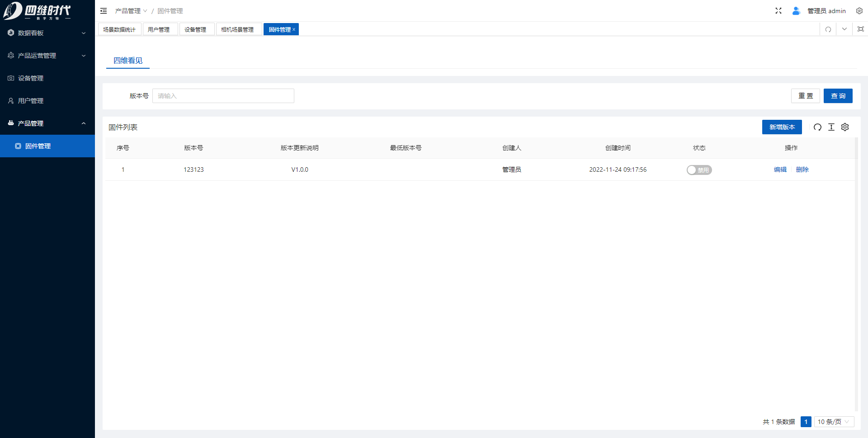Click the 版本号 search input field
868x438 pixels.
(223, 96)
